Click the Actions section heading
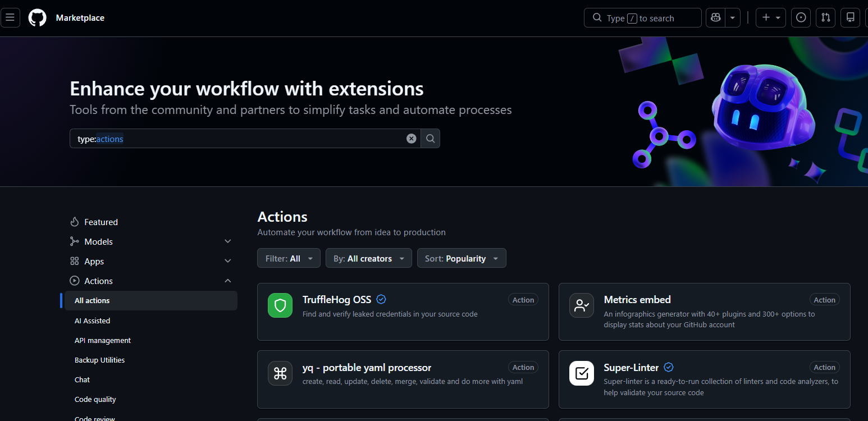Viewport: 868px width, 421px height. [x=282, y=217]
